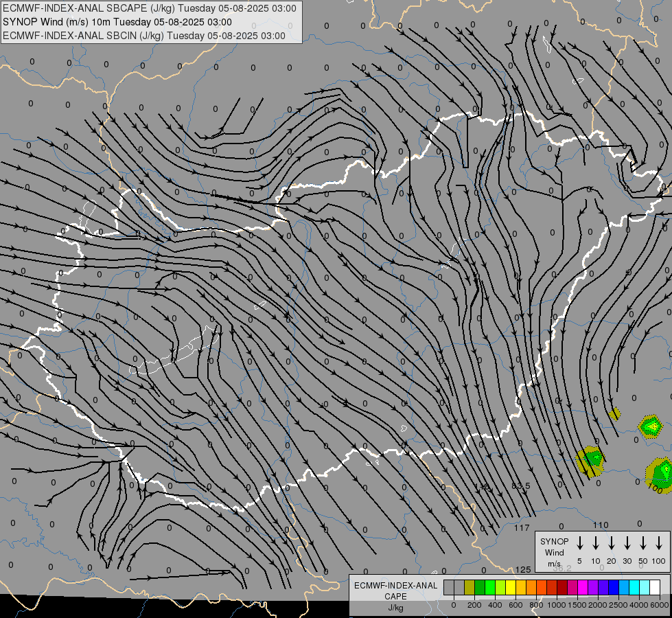Click the m/s unit label in wind legend
672x618 pixels.
pyautogui.click(x=554, y=564)
